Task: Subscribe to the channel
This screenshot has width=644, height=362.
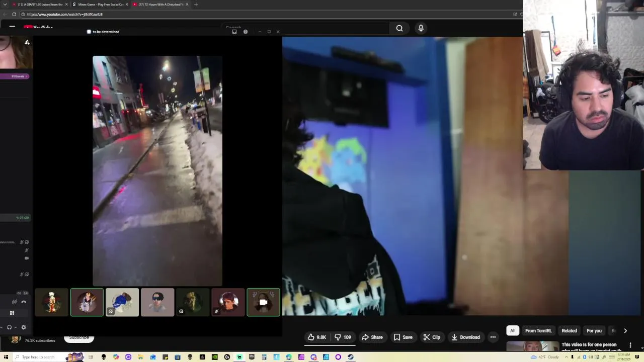Action: point(79,337)
